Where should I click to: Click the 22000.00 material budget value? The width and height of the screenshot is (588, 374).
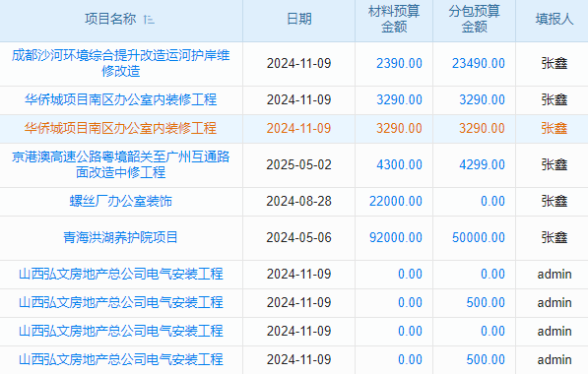pos(396,201)
